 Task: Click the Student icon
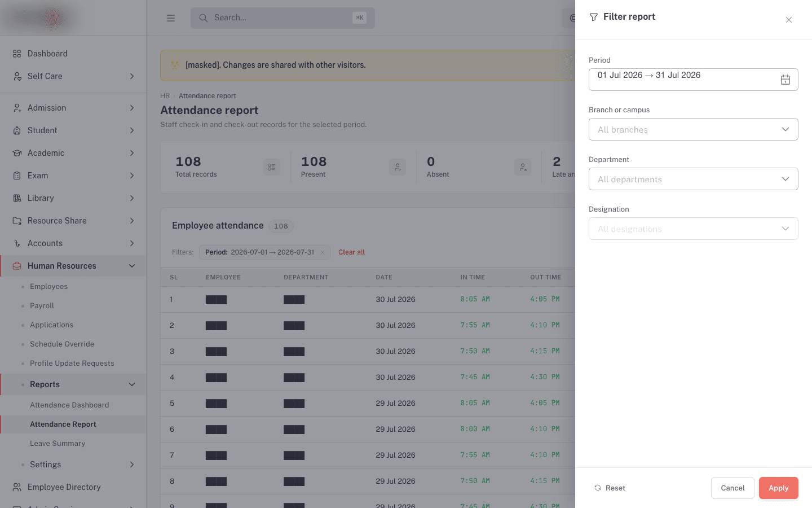pos(17,130)
